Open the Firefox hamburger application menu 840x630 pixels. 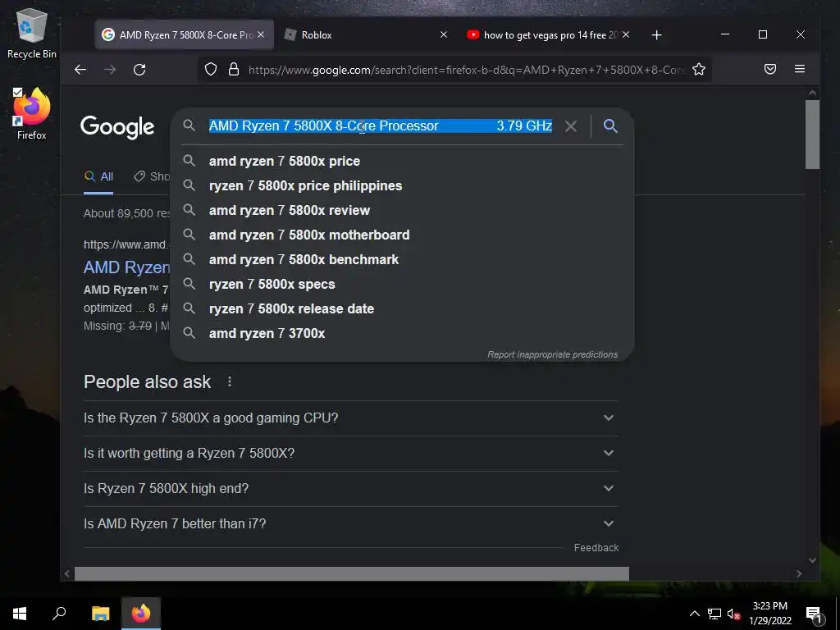point(800,69)
